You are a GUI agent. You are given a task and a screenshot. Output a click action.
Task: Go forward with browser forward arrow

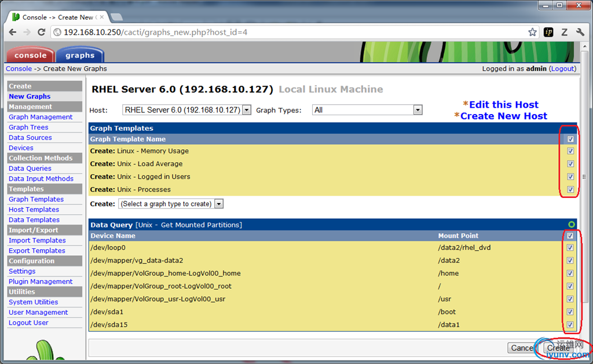tap(27, 32)
